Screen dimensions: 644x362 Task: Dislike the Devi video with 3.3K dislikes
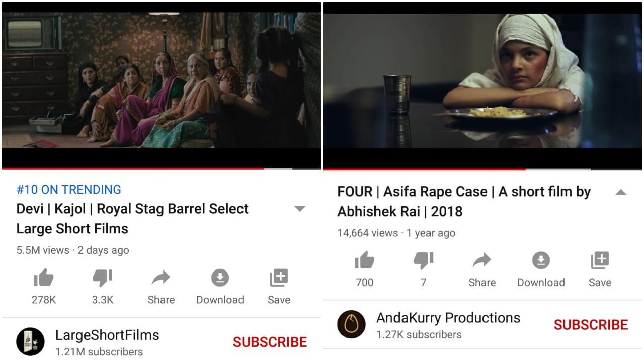[x=103, y=287]
